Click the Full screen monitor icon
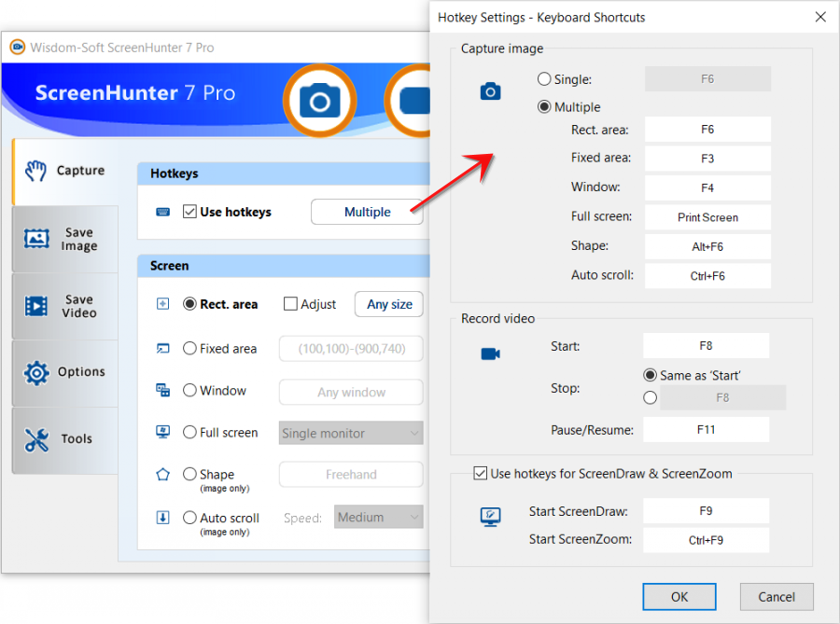The width and height of the screenshot is (840, 624). [x=162, y=432]
